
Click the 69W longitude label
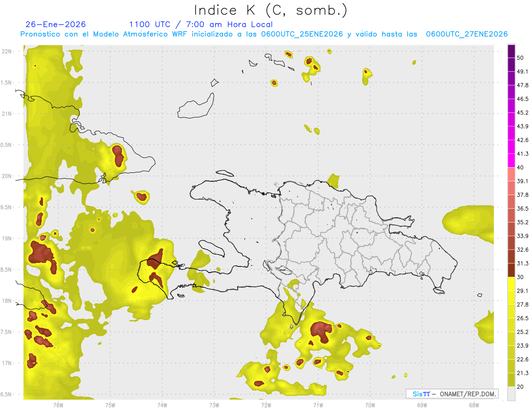(x=422, y=405)
